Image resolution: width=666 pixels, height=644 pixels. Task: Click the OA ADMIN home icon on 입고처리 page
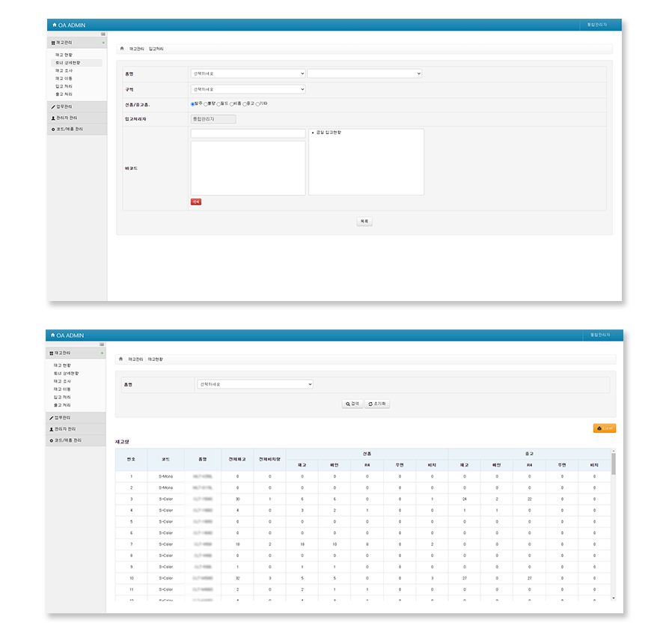point(54,25)
